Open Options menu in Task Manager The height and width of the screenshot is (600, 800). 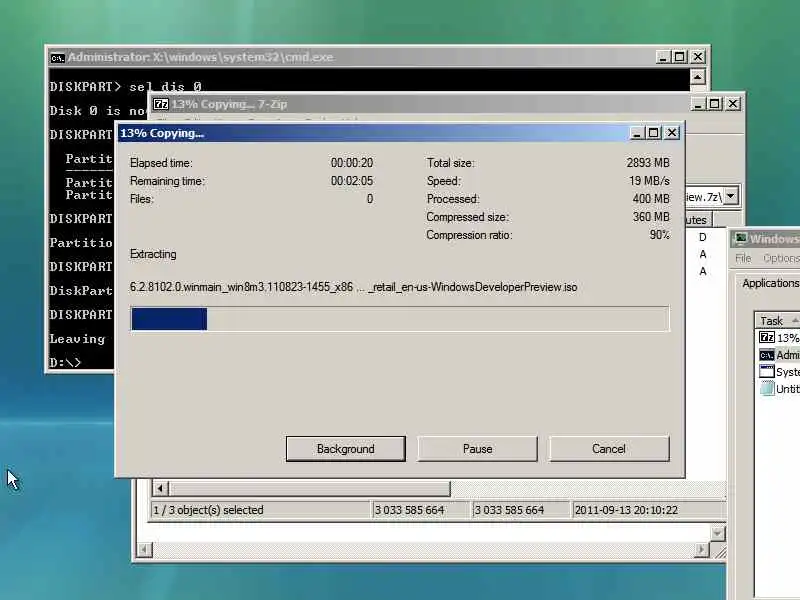coord(781,258)
